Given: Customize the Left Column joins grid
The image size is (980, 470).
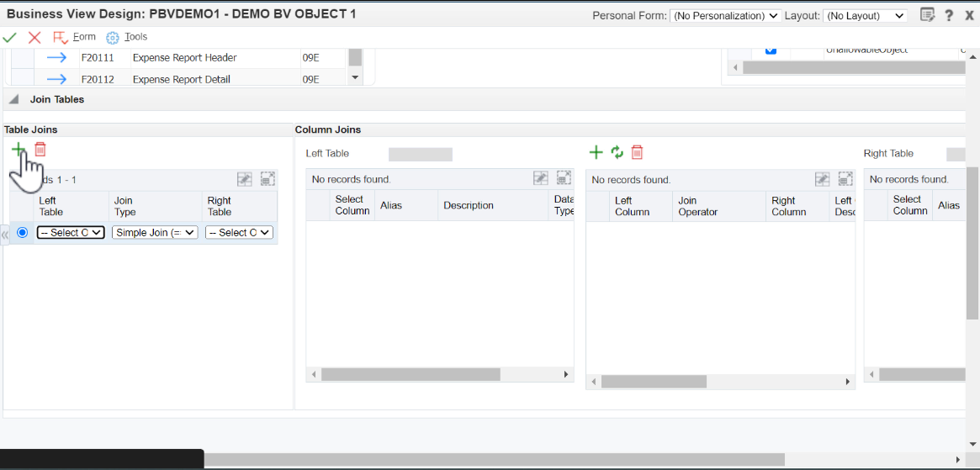Looking at the screenshot, I should (x=823, y=179).
